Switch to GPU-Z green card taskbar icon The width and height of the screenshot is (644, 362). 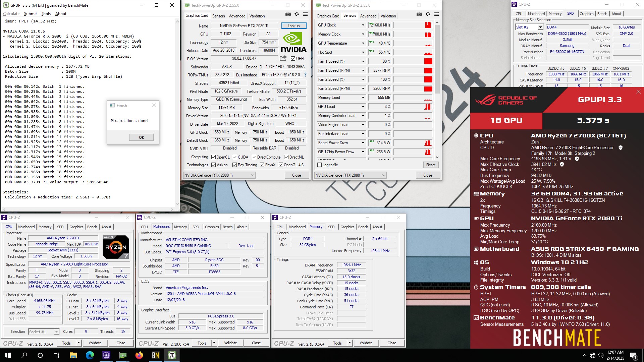123,355
